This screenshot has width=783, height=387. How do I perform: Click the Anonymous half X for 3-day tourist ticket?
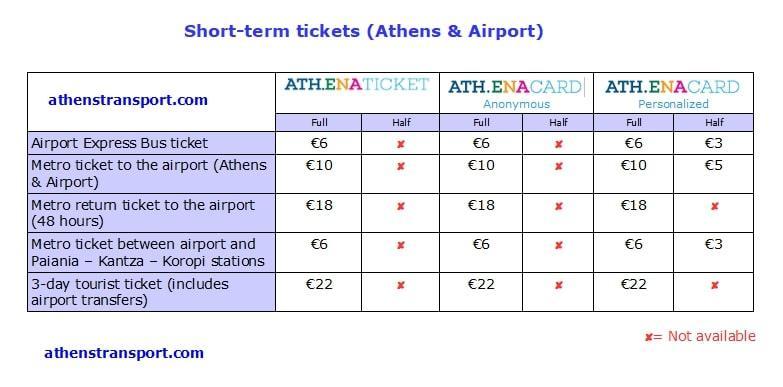(x=558, y=286)
